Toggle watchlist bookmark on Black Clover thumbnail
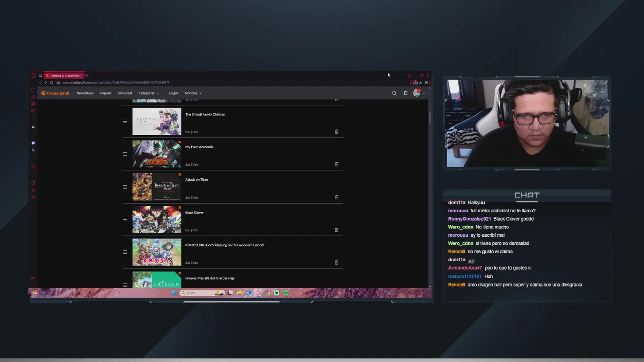Screen dimensions: 644x362 coord(179,208)
